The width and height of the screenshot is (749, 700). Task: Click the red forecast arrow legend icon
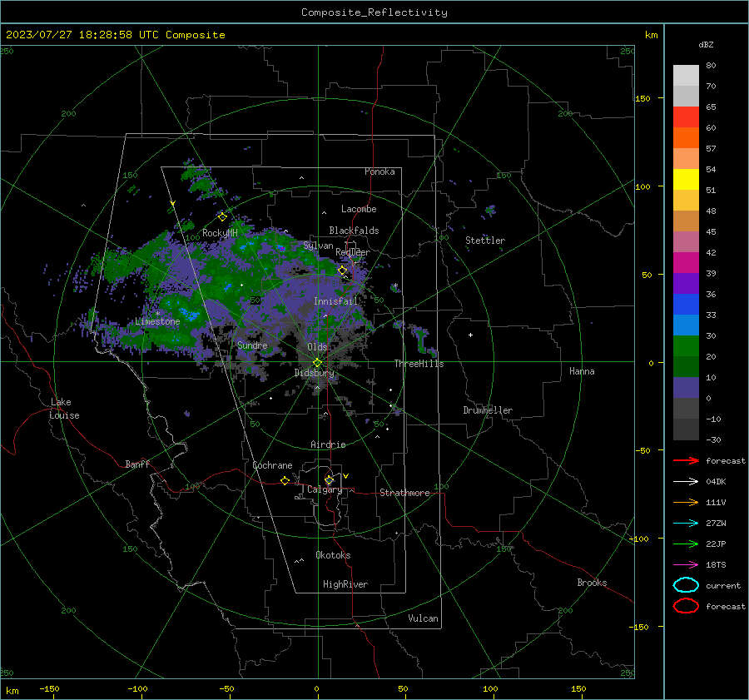pos(686,460)
